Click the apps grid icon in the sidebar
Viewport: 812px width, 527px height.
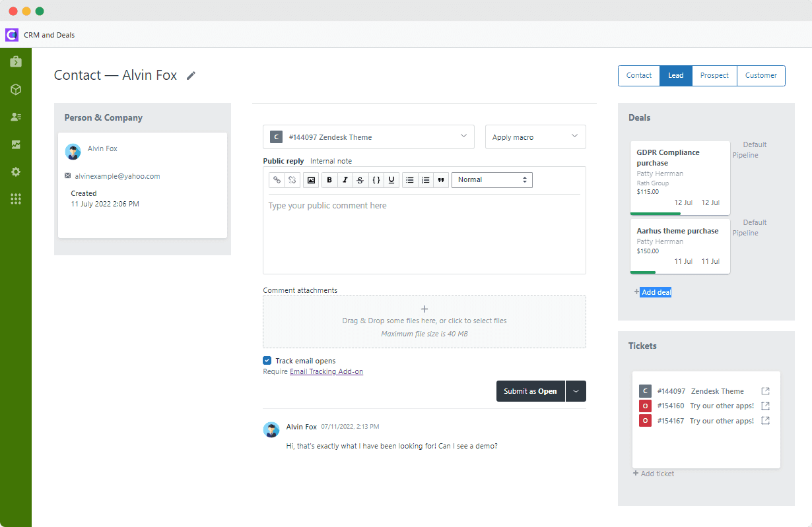[x=17, y=199]
